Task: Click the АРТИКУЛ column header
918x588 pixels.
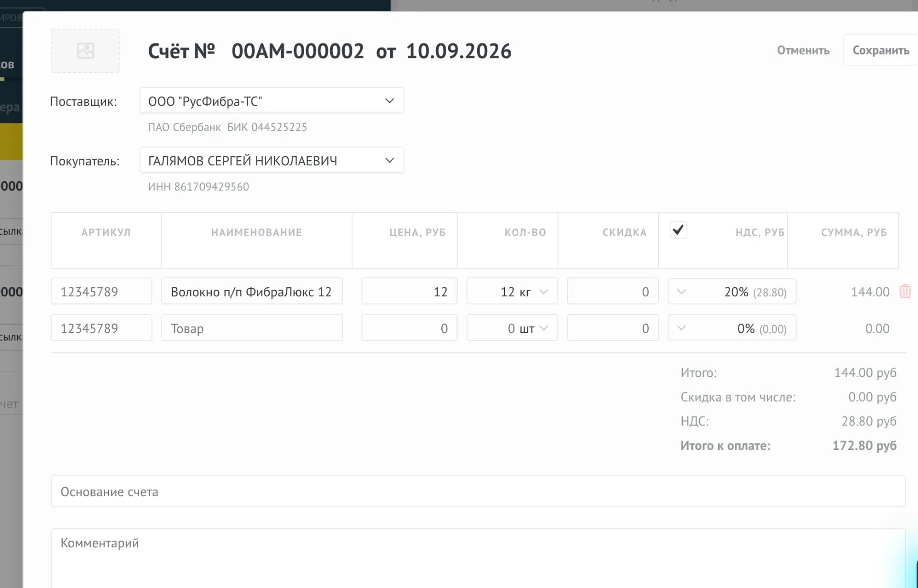Action: point(106,232)
